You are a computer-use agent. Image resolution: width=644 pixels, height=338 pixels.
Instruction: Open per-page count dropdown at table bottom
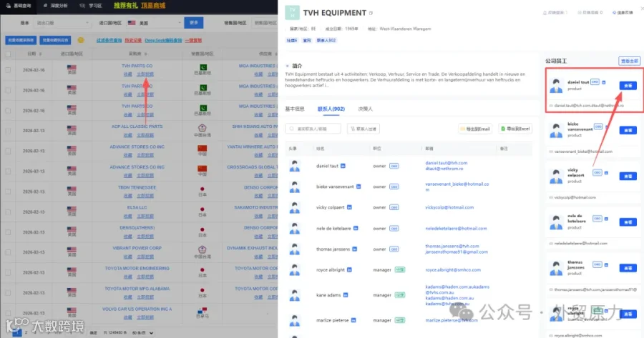click(x=142, y=333)
